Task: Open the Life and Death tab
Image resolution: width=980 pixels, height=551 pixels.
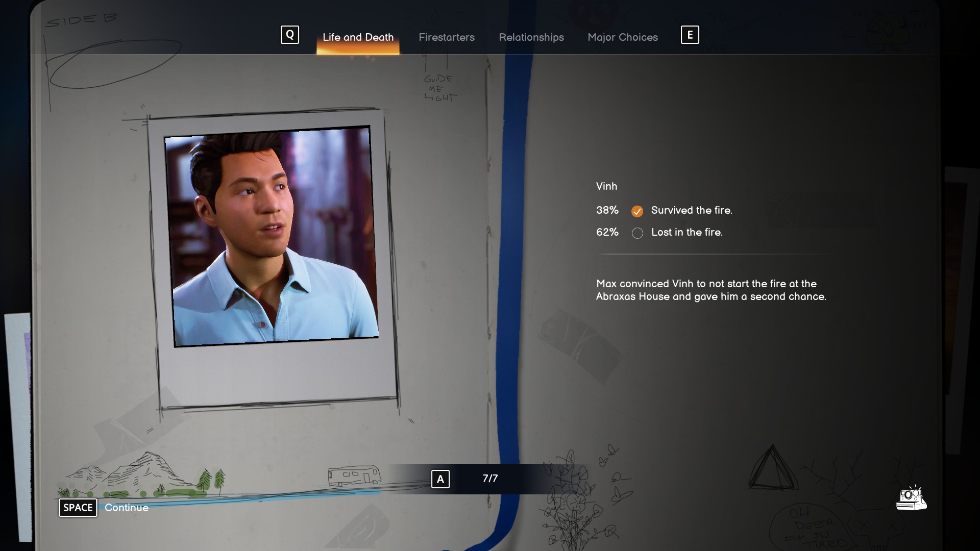Action: (358, 37)
